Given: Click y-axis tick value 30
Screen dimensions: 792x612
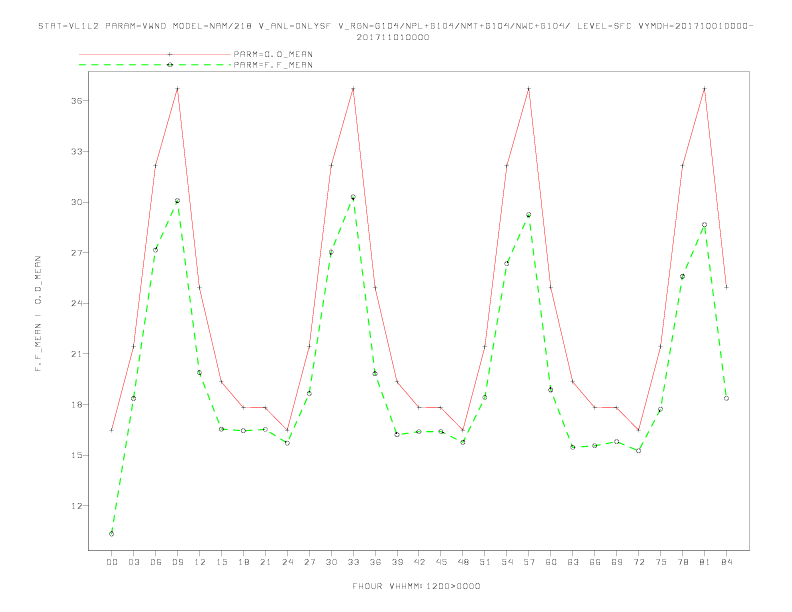Looking at the screenshot, I should click(76, 202).
